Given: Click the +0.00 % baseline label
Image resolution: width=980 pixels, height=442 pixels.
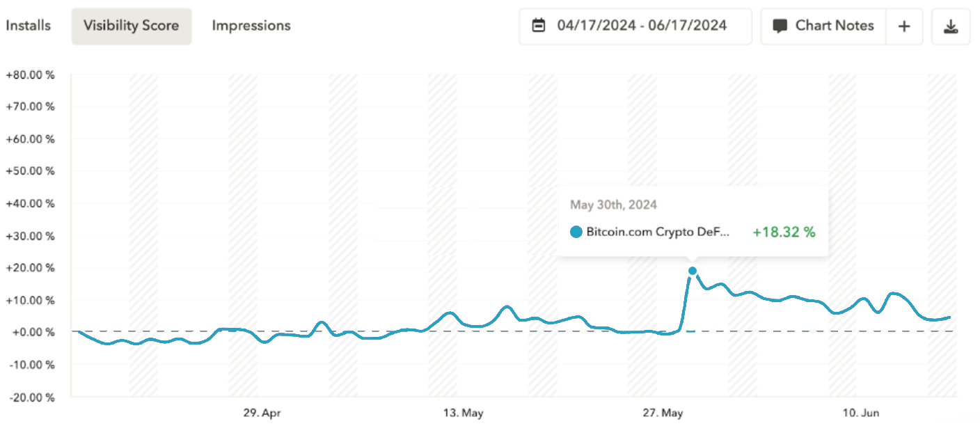Looking at the screenshot, I should coord(32,332).
